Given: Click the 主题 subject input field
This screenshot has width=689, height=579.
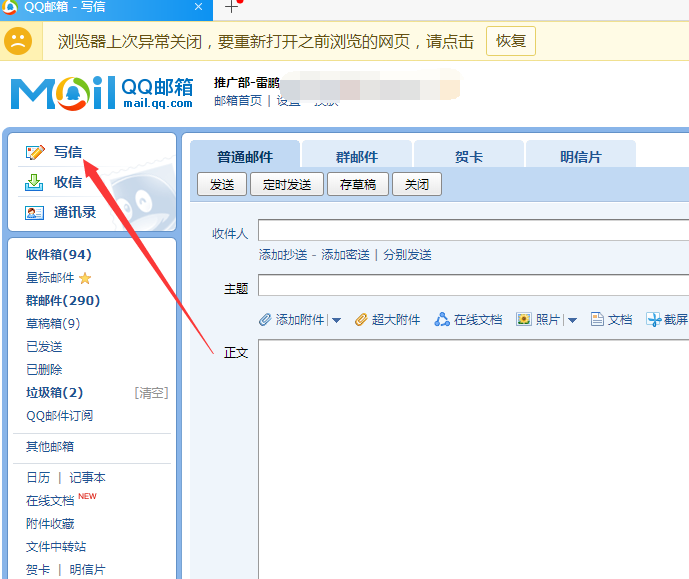Looking at the screenshot, I should coord(474,286).
